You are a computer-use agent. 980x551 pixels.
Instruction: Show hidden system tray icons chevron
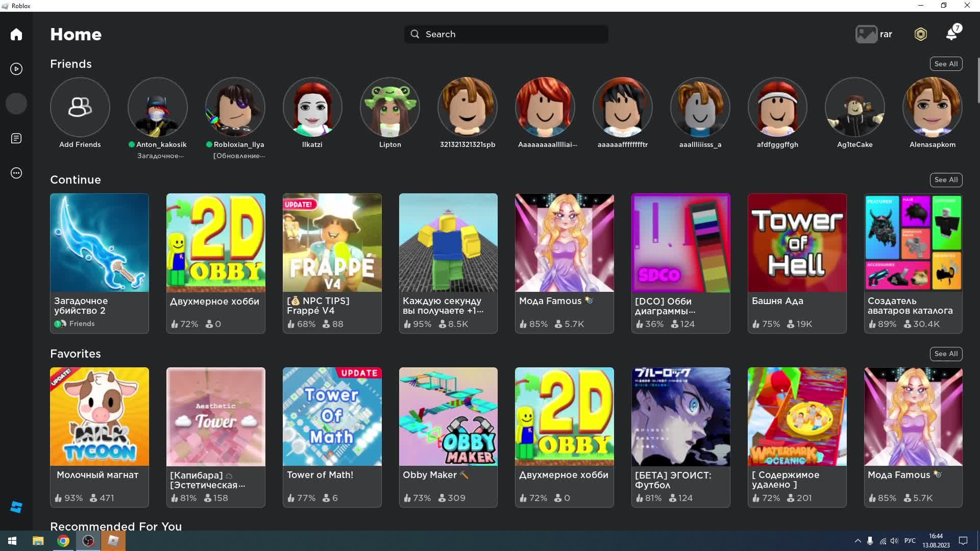[857, 541]
